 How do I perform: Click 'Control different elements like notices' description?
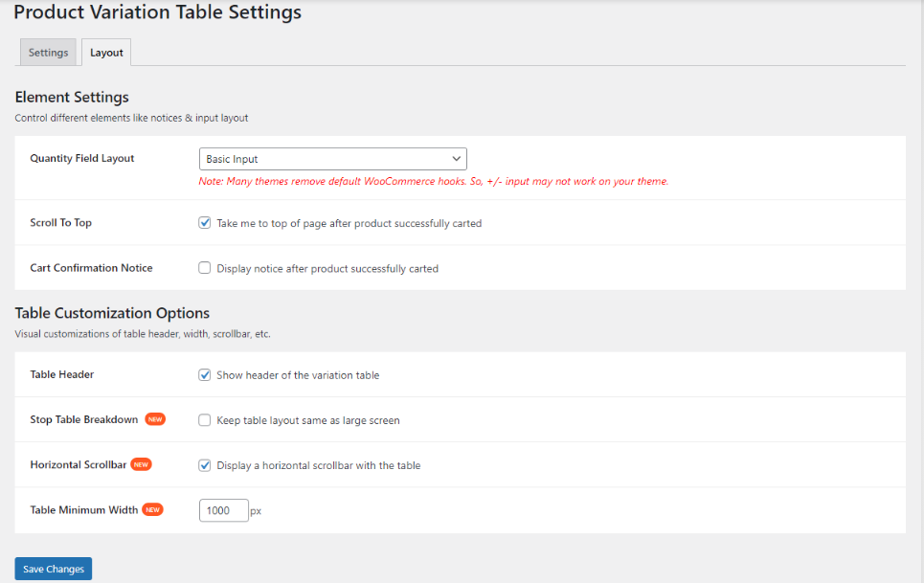(x=131, y=118)
